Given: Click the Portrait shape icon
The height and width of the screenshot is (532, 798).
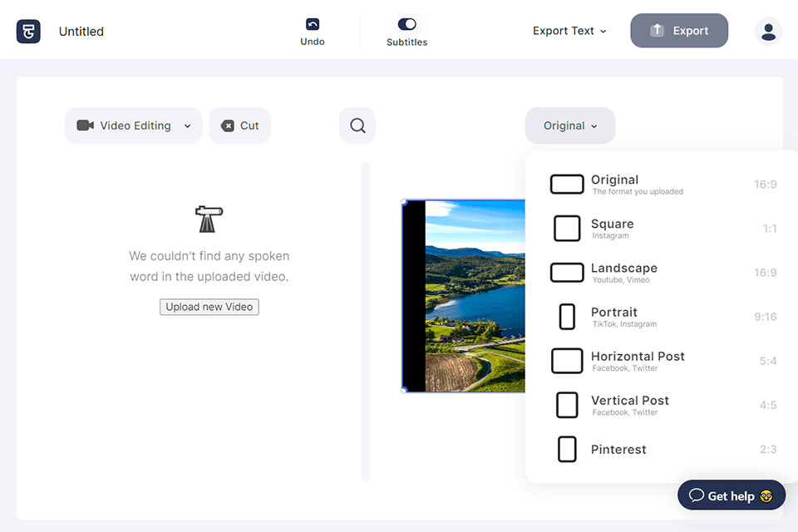Looking at the screenshot, I should pyautogui.click(x=567, y=317).
